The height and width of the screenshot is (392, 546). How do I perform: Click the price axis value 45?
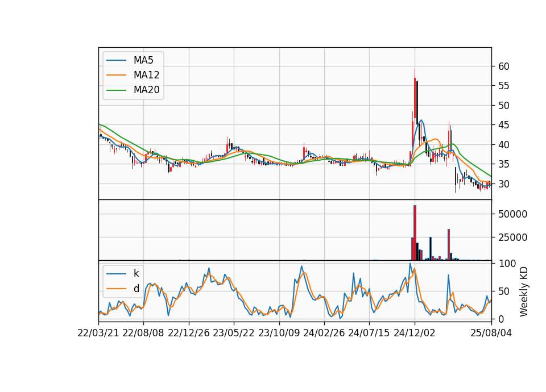point(503,125)
